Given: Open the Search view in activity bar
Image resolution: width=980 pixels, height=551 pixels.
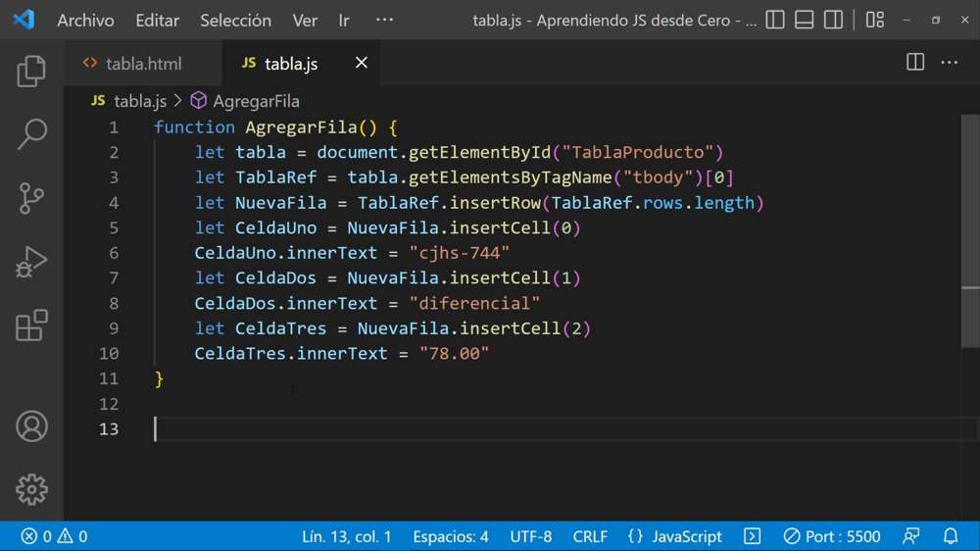Looking at the screenshot, I should click(x=31, y=134).
